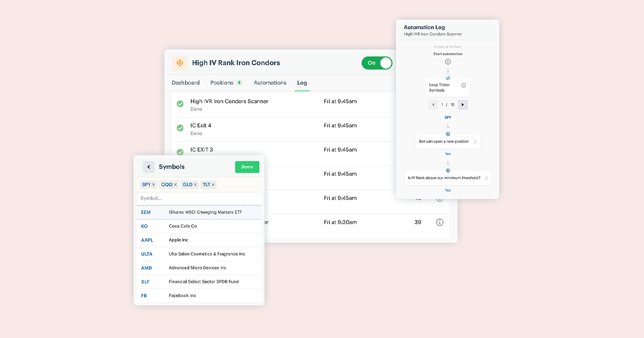Click the info icon inside Loop Ticker Symbols card
644x338 pixels.
pyautogui.click(x=463, y=85)
